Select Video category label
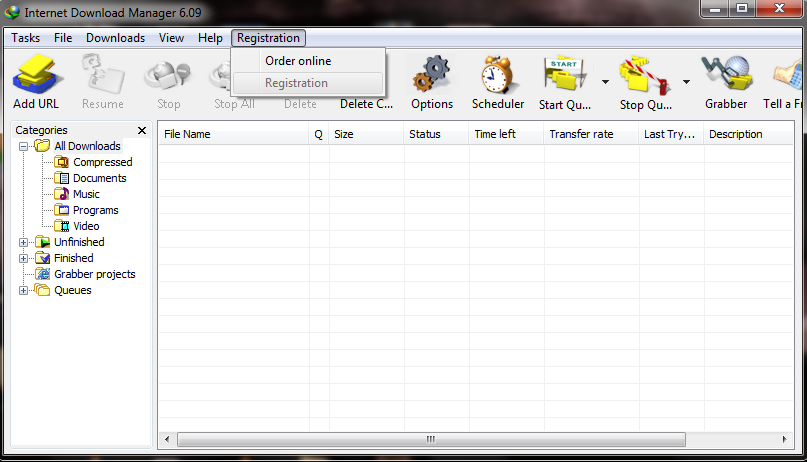The image size is (807, 462). point(86,226)
